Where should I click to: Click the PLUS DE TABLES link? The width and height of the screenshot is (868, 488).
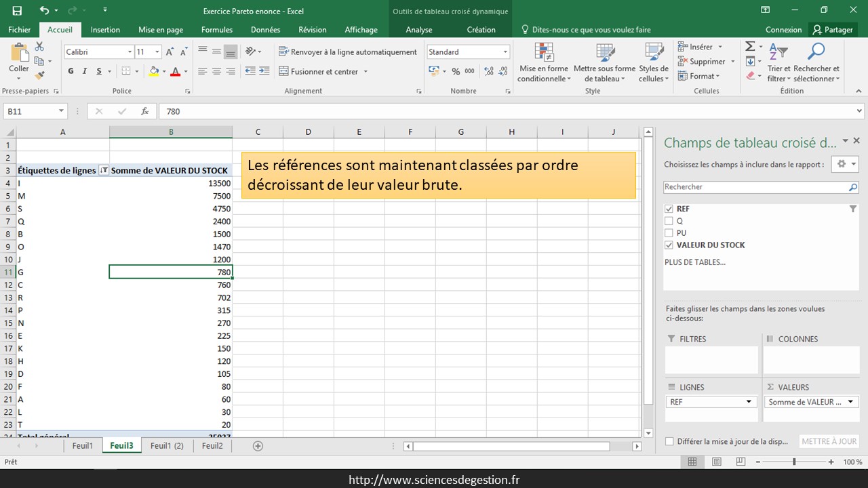click(x=695, y=262)
